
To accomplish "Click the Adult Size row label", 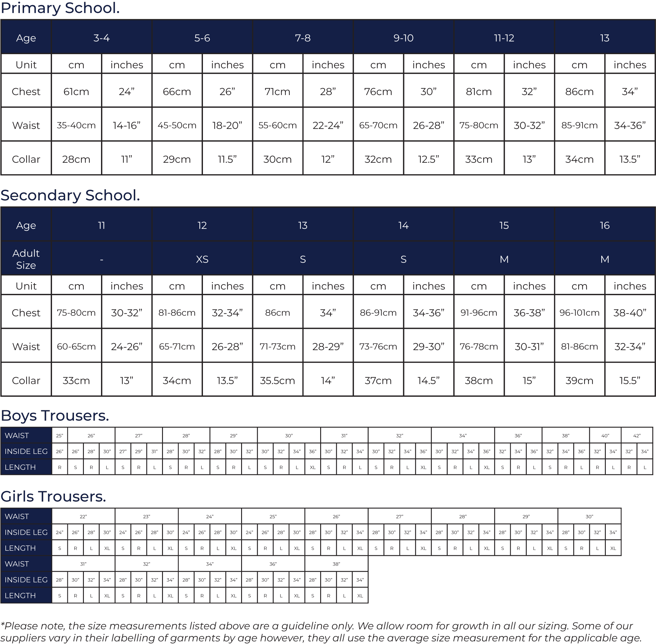I will coord(26,259).
